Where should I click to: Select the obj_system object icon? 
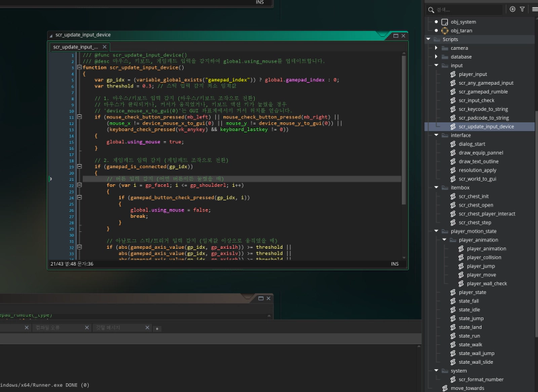[x=445, y=22]
